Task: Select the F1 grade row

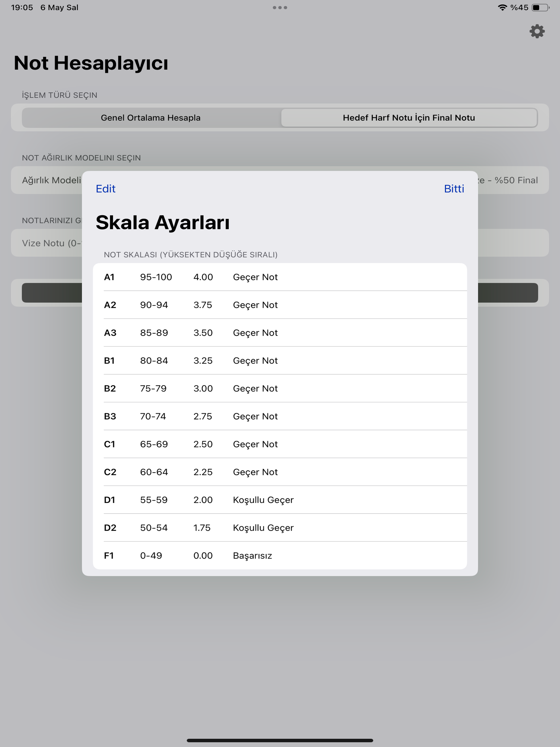Action: click(x=280, y=556)
